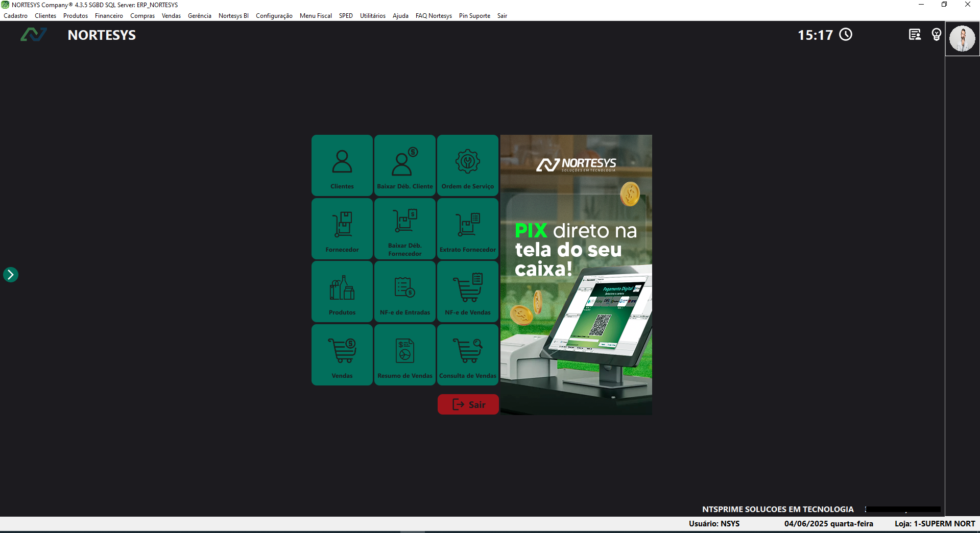
Task: Open the Vendas shopping cart tile
Action: coord(342,355)
